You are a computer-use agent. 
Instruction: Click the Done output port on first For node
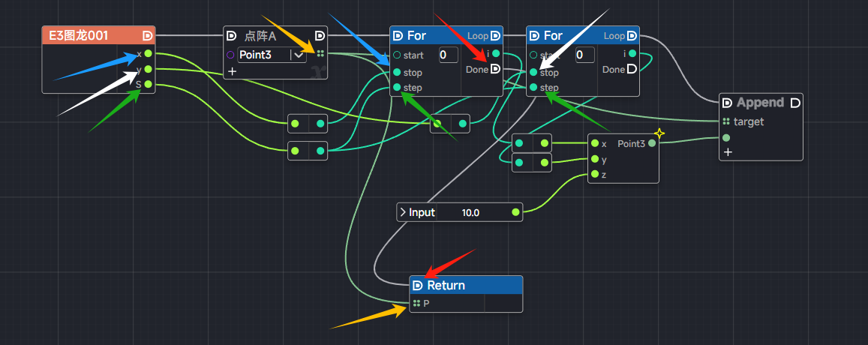tap(495, 70)
